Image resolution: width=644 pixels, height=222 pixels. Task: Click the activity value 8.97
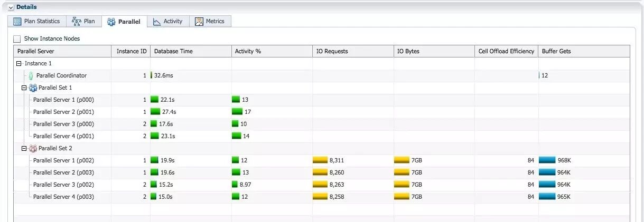coord(246,185)
